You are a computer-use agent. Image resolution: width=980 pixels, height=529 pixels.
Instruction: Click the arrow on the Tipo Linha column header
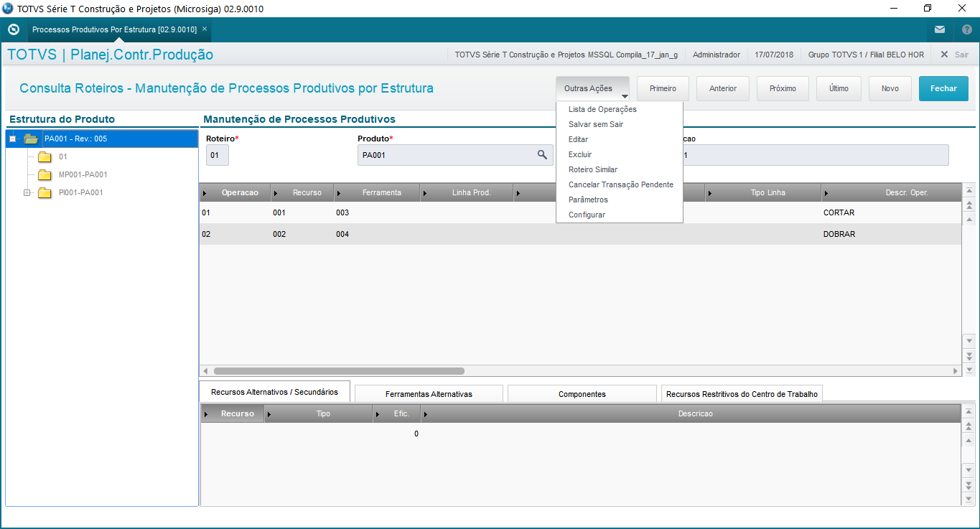coord(711,193)
